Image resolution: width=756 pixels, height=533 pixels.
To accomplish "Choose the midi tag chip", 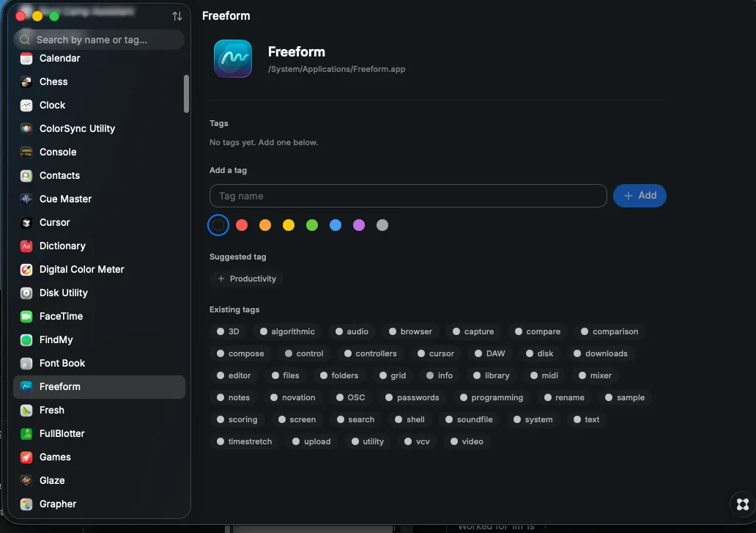I will pyautogui.click(x=544, y=376).
